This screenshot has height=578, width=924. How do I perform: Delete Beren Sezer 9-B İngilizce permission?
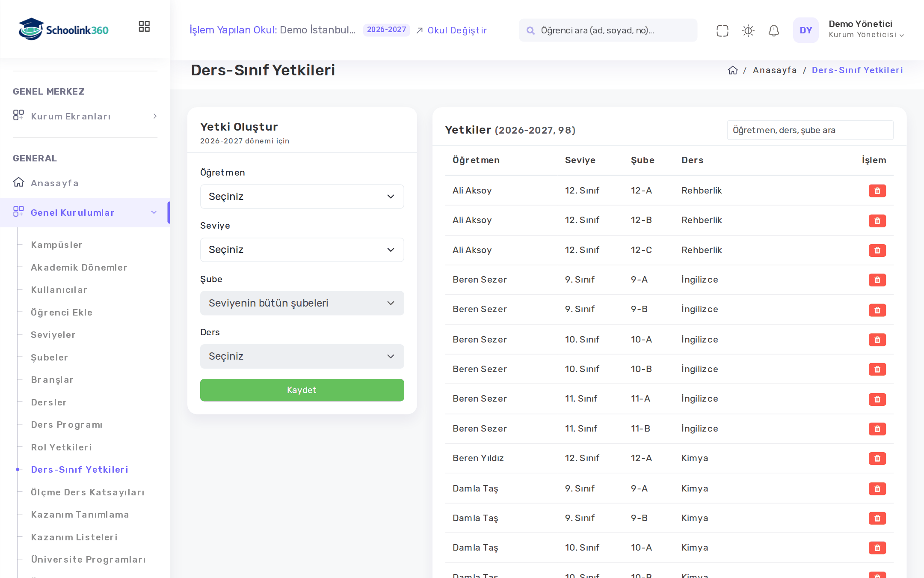877,310
